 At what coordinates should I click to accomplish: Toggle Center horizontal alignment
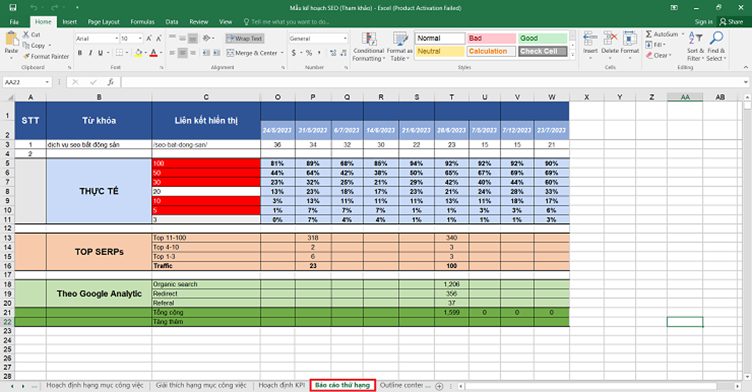pyautogui.click(x=182, y=53)
